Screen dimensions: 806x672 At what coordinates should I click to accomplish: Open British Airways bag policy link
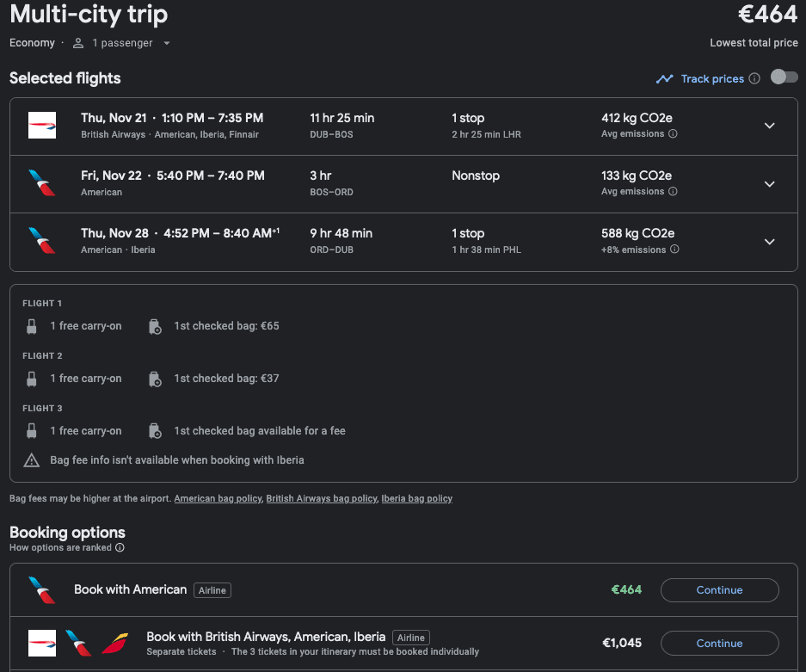click(x=321, y=499)
